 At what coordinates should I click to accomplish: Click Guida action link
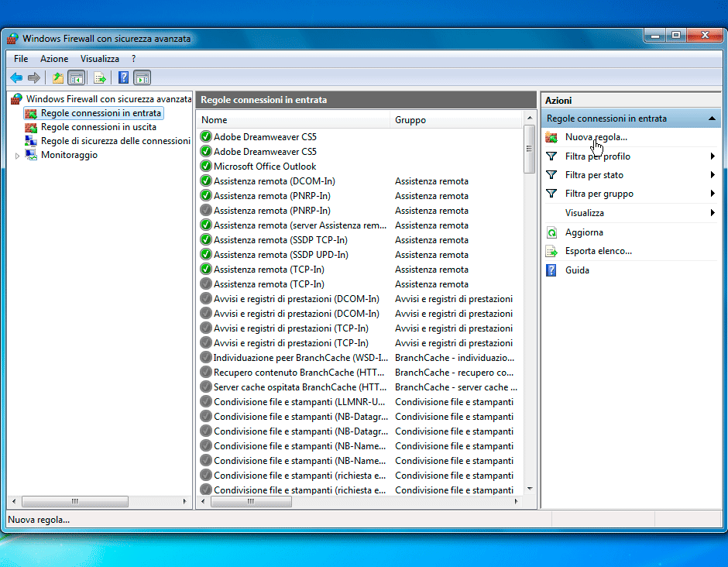[577, 270]
